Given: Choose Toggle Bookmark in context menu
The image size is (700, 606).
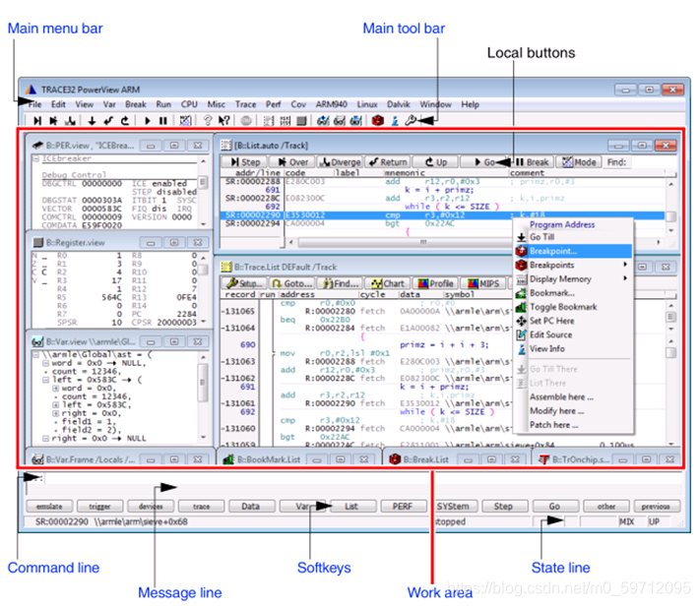Looking at the screenshot, I should click(x=574, y=307).
